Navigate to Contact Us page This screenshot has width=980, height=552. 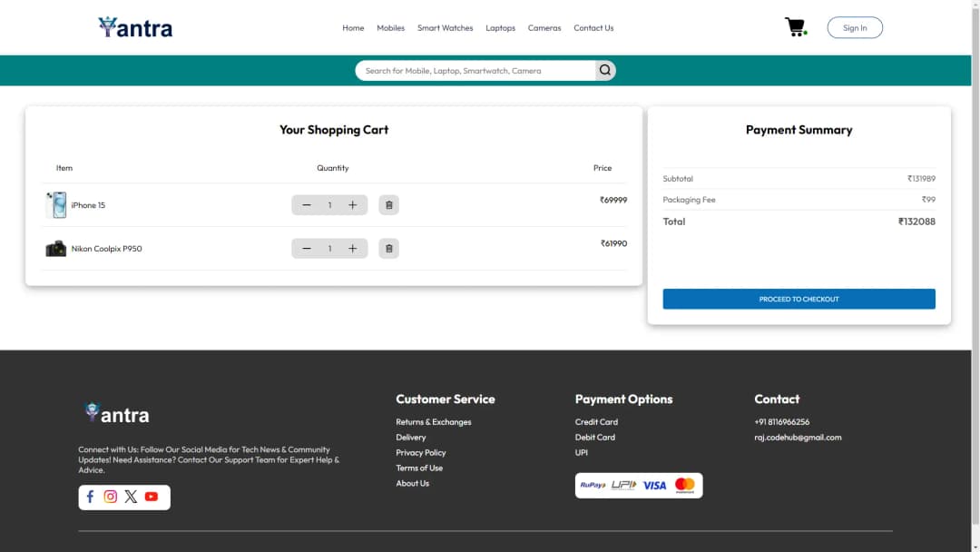click(x=593, y=28)
